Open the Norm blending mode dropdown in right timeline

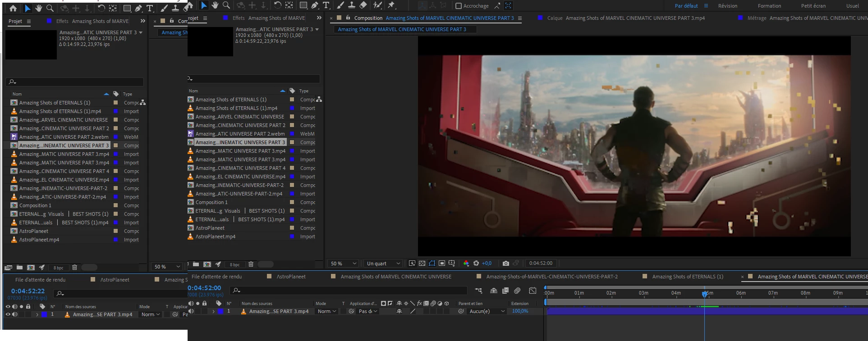coord(327,311)
